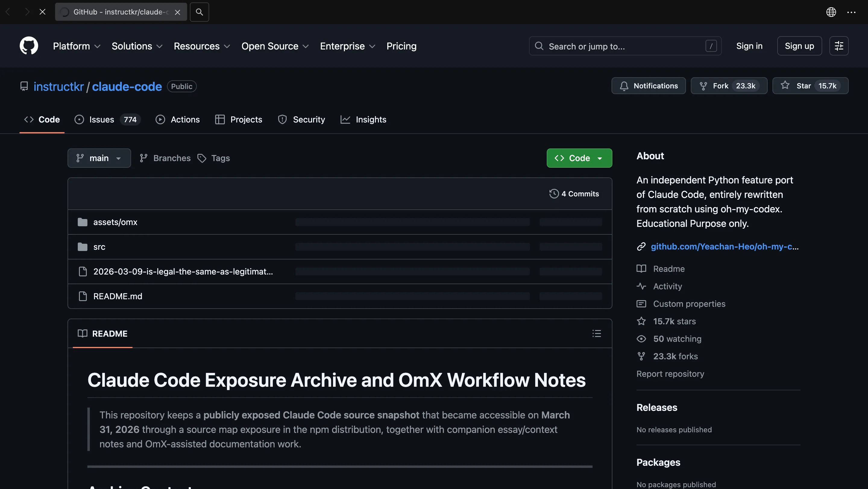Screen dimensions: 868x489
Task: Close the GitHub browser tab
Action: 178,12
